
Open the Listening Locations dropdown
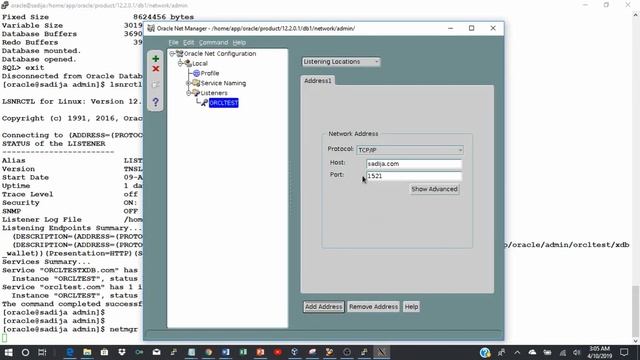(341, 62)
